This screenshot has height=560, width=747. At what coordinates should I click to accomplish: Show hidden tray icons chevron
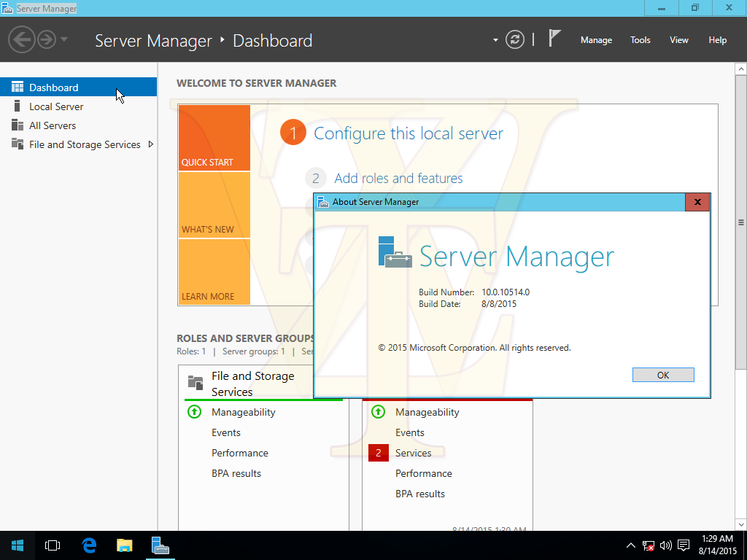coord(630,545)
